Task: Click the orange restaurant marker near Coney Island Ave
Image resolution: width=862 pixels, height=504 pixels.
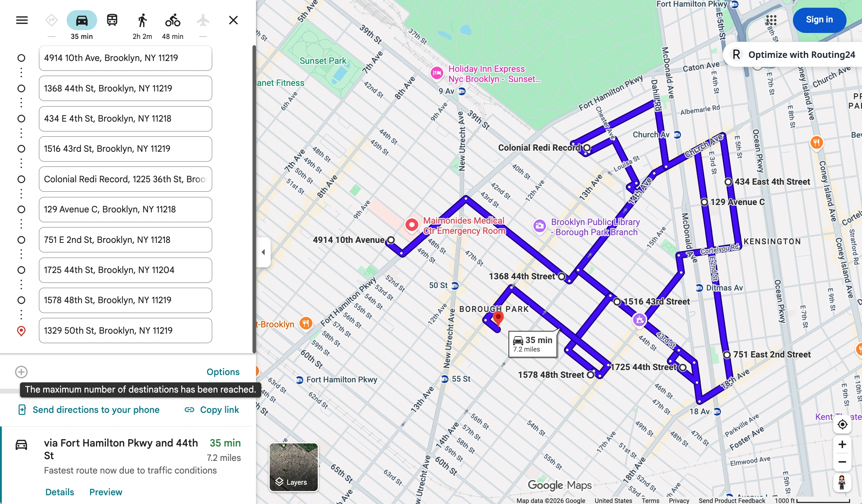Action: click(816, 143)
